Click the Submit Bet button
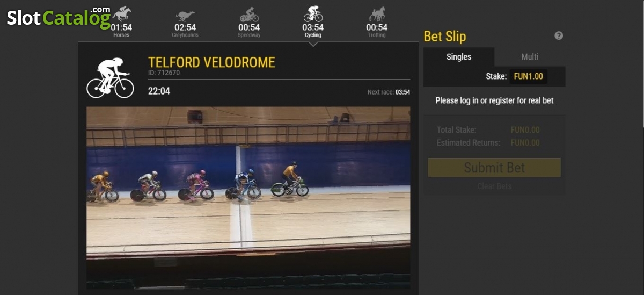 (x=494, y=168)
